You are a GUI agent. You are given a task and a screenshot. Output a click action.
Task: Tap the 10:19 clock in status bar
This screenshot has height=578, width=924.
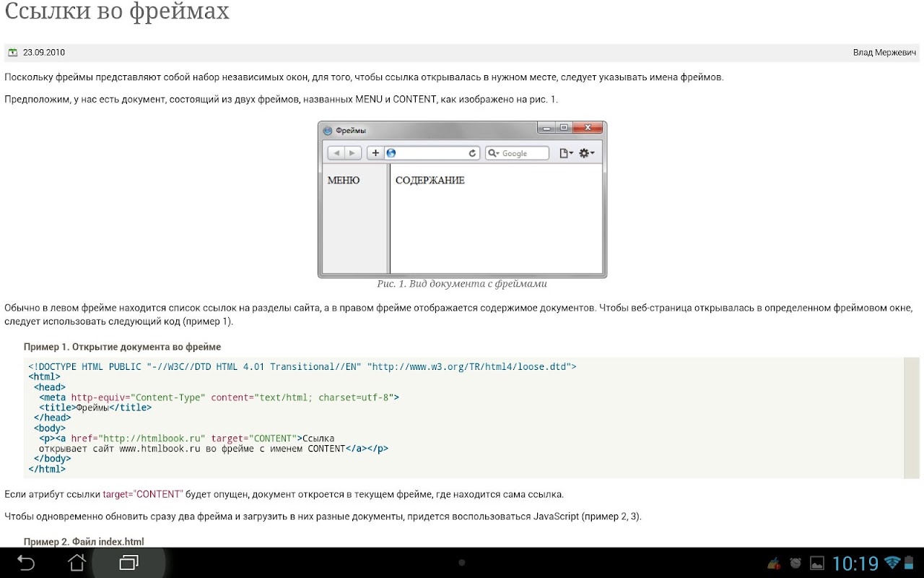[x=855, y=563]
